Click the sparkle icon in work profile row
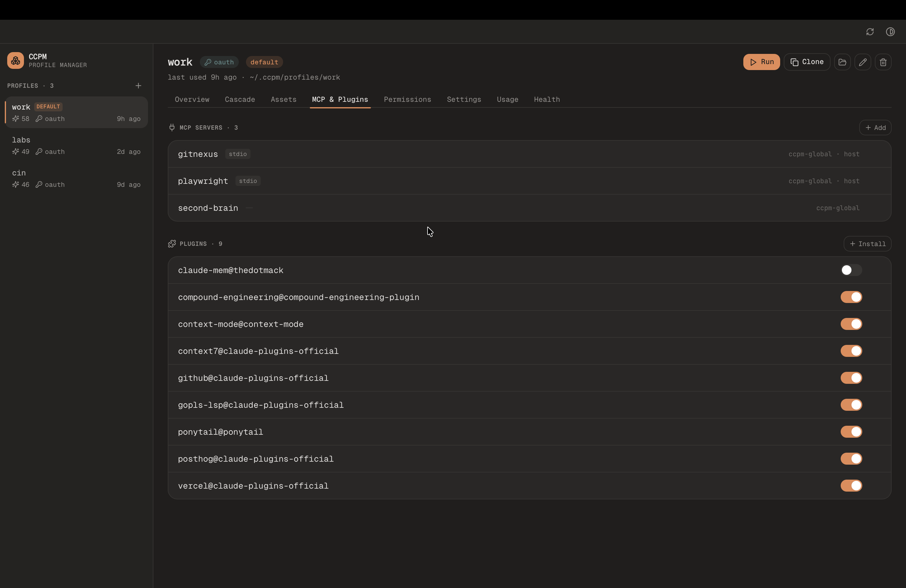The height and width of the screenshot is (588, 906). [x=16, y=119]
